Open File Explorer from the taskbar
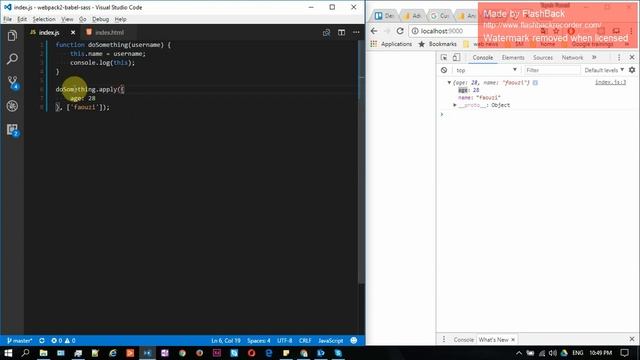Screen dimensions: 640x360 (43, 353)
